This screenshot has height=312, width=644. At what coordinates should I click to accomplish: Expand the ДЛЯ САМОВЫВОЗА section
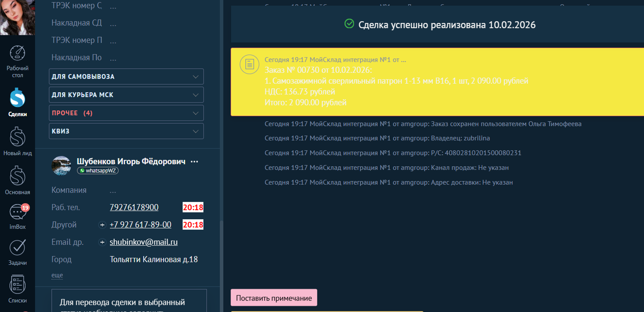[126, 77]
